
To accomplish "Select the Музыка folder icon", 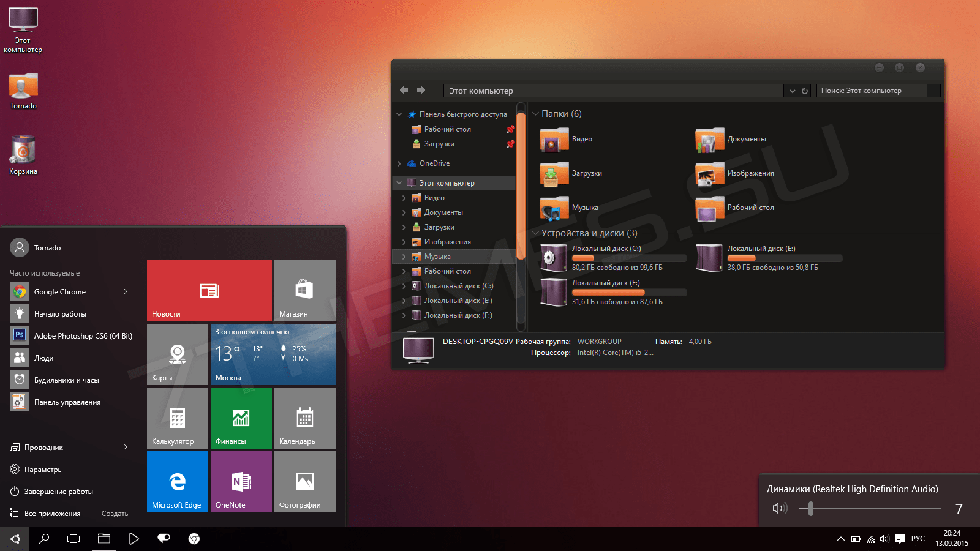I will 554,208.
